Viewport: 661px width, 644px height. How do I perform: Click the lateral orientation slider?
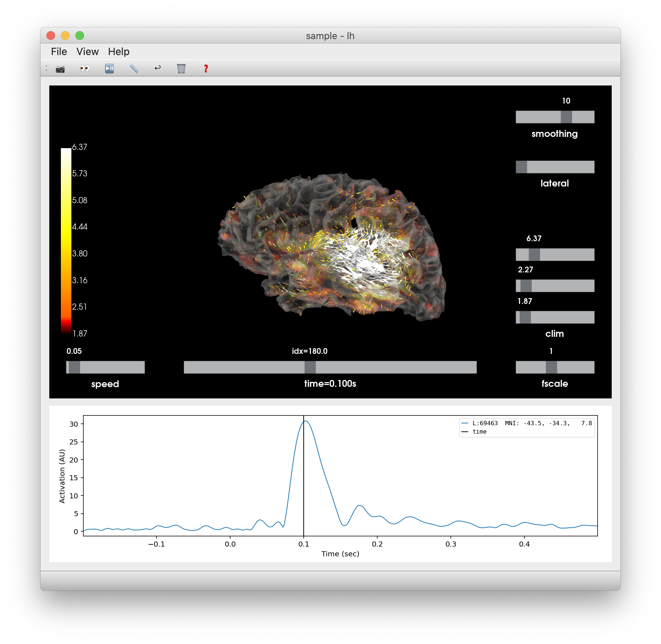(555, 167)
